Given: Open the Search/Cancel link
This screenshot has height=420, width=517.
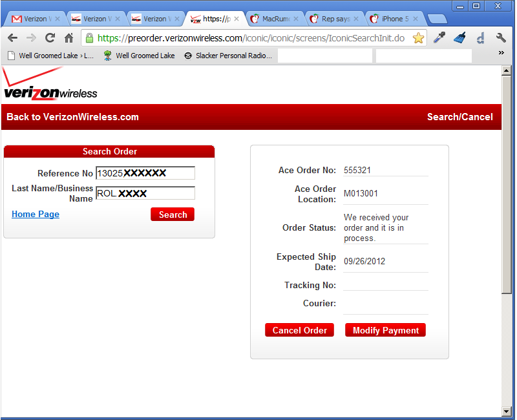Looking at the screenshot, I should [x=460, y=117].
